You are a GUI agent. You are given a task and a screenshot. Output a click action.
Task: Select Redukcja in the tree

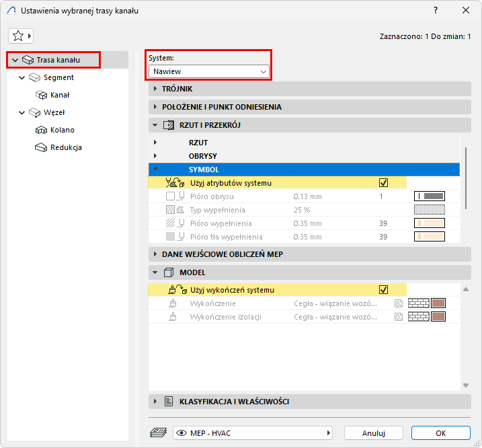[x=66, y=147]
